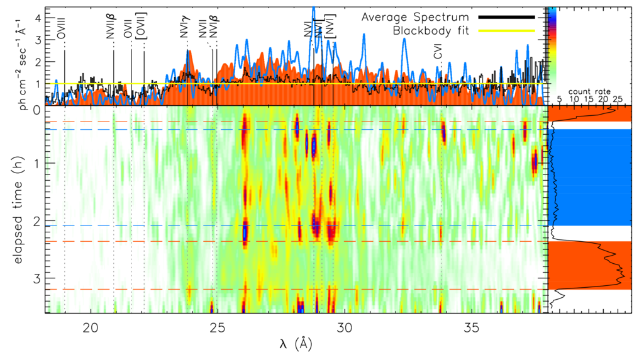The width and height of the screenshot is (644, 352).
Task: Select the NVIβ line label
Action: pos(214,26)
